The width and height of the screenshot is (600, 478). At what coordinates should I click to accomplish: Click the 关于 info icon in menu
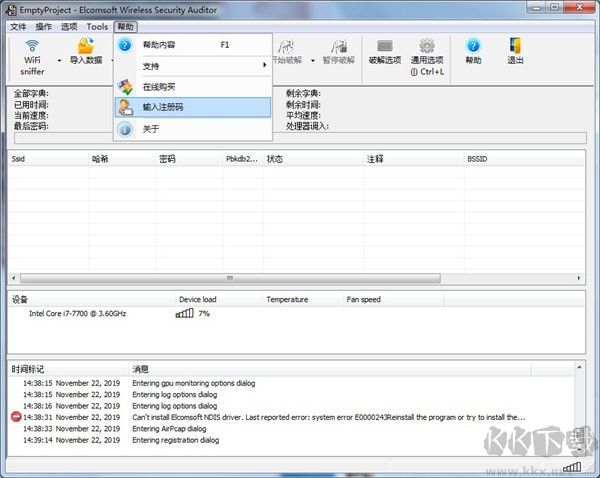pos(125,129)
